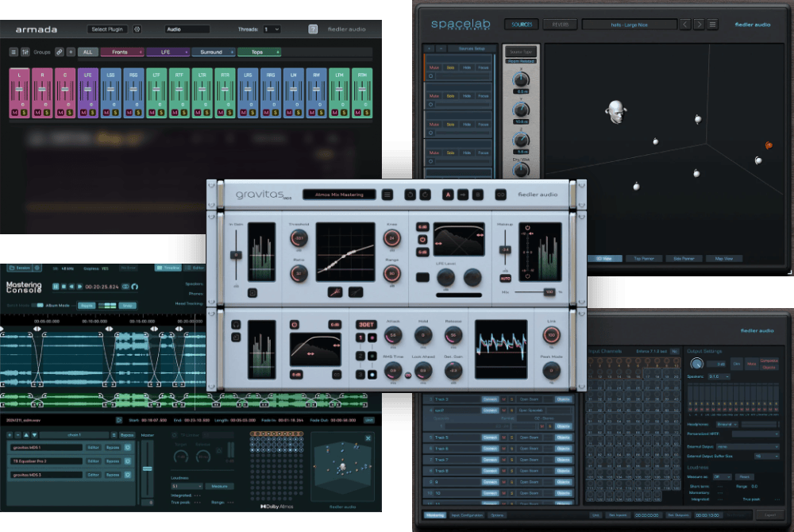
Task: Click the Select Plugin button in armada
Action: 107,29
